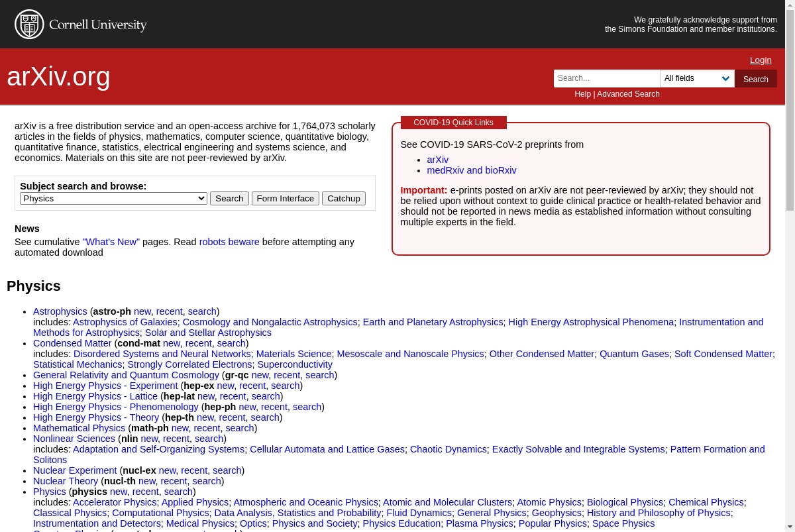Open Cellular Automata and Lattice Gases link

tap(327, 449)
